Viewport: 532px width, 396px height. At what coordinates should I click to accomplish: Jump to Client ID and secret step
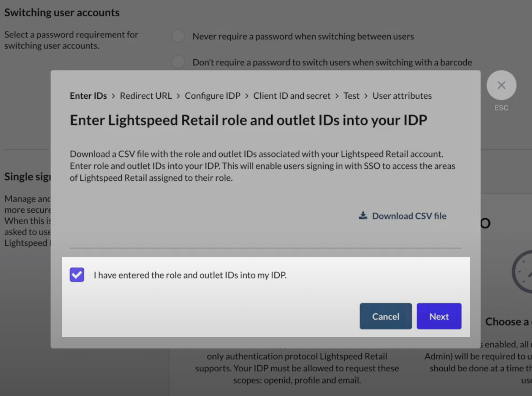[x=291, y=96]
